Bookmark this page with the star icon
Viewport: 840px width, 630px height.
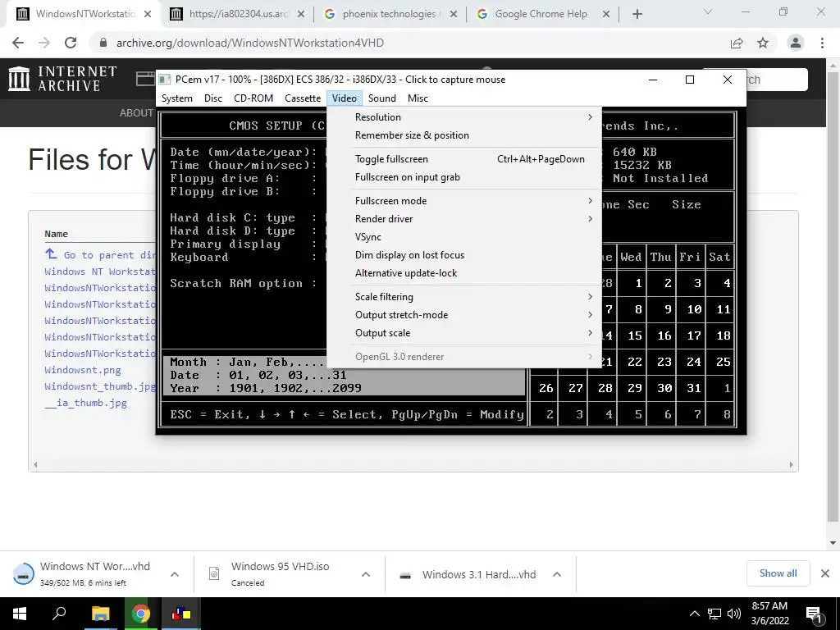click(x=763, y=43)
